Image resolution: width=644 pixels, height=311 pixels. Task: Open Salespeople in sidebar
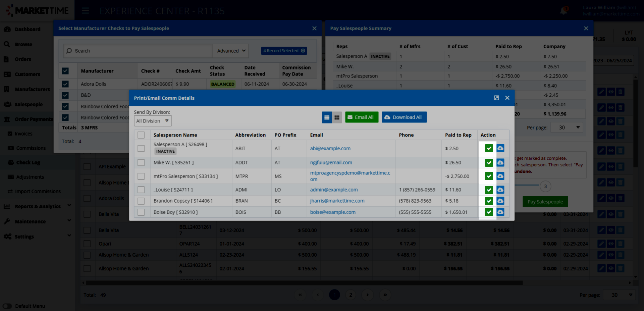(x=29, y=104)
